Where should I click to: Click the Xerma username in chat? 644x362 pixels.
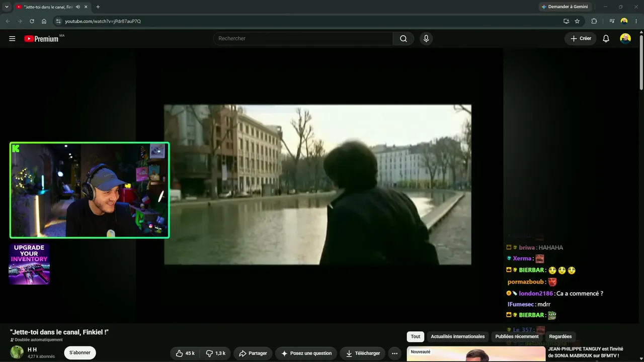coord(522,258)
